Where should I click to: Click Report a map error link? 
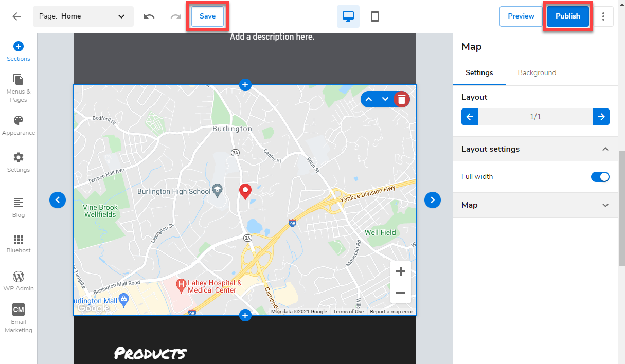pos(391,312)
